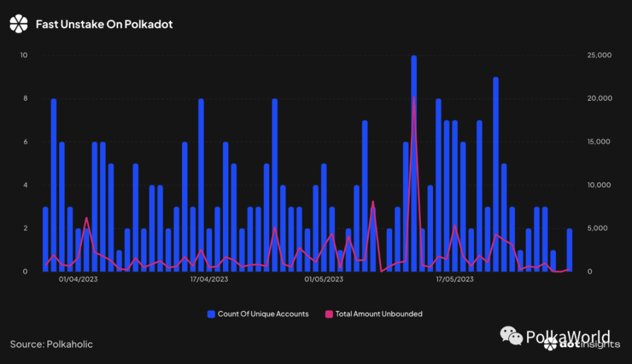The height and width of the screenshot is (364, 632).
Task: Click the blue Count Of Unique Accounts swatch
Action: pyautogui.click(x=211, y=314)
